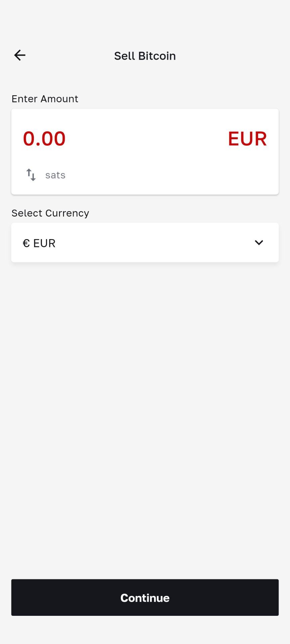The image size is (290, 644).
Task: Click the Enter Amount label
Action: pyautogui.click(x=45, y=99)
